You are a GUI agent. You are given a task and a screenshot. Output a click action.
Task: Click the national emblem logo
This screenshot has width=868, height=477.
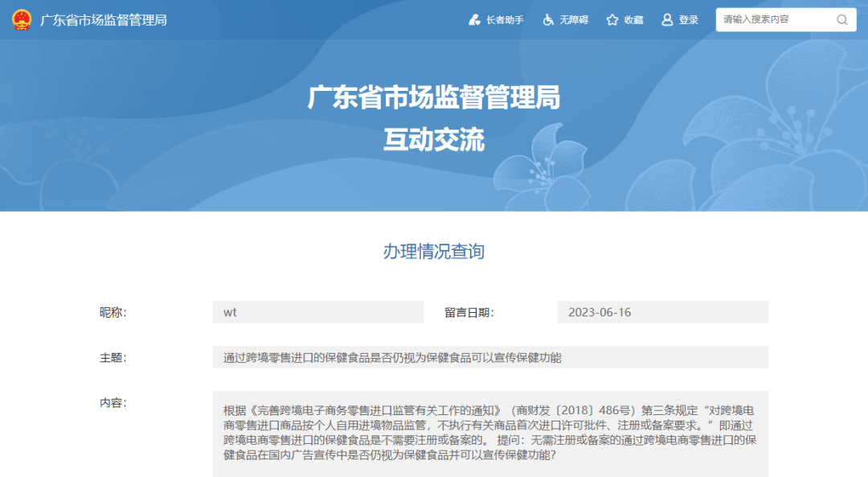point(22,20)
